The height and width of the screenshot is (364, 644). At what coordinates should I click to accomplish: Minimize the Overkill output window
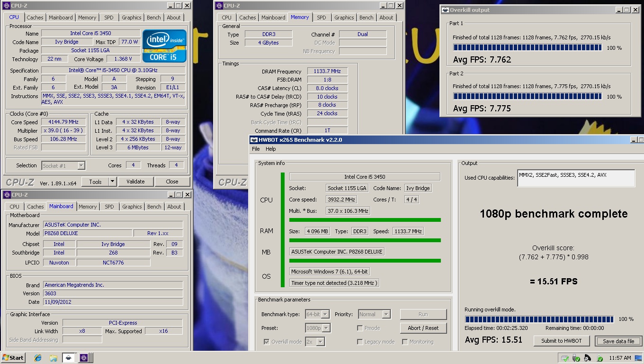[618, 10]
